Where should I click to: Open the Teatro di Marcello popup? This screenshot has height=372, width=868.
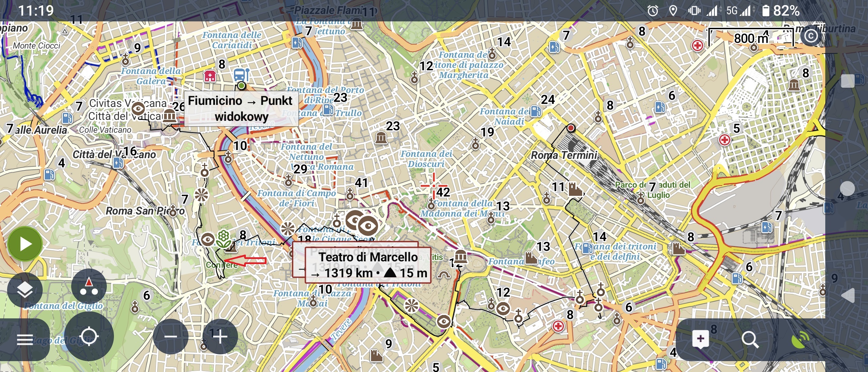[x=368, y=265]
